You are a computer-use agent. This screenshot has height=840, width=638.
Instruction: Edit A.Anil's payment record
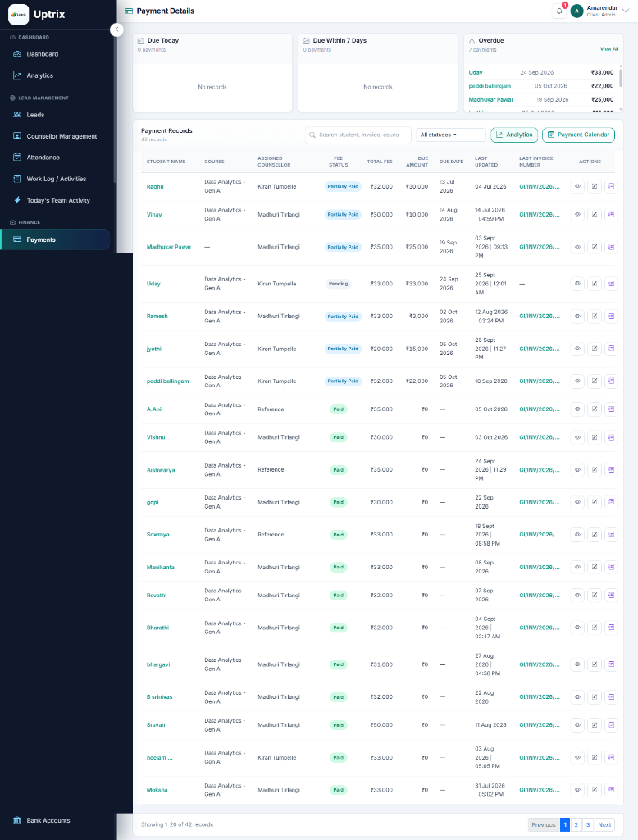(x=595, y=409)
